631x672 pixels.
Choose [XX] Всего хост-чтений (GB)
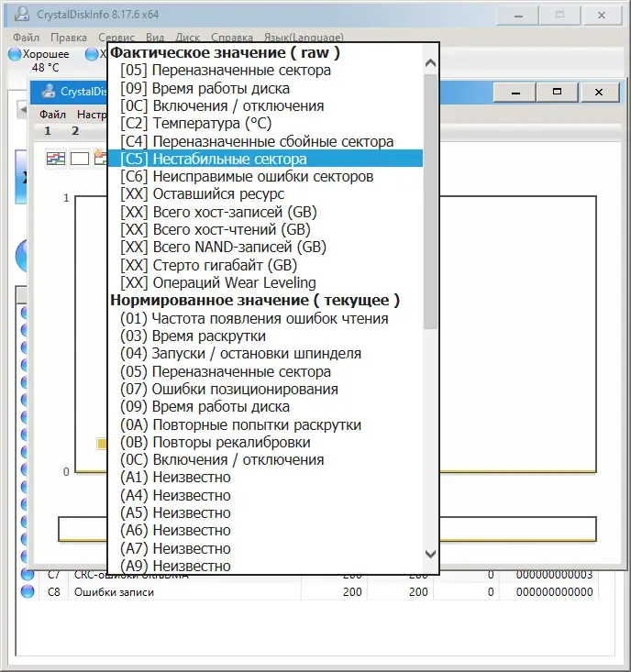[x=265, y=230]
